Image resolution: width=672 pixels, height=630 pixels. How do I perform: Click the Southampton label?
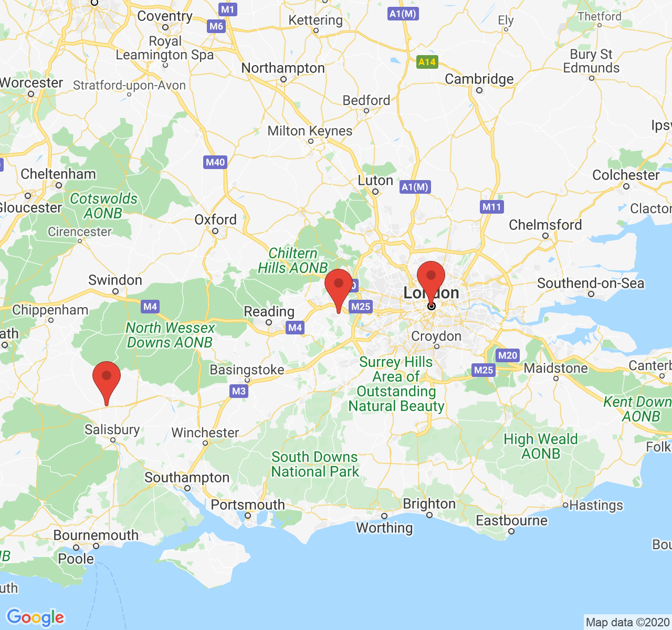point(187,478)
